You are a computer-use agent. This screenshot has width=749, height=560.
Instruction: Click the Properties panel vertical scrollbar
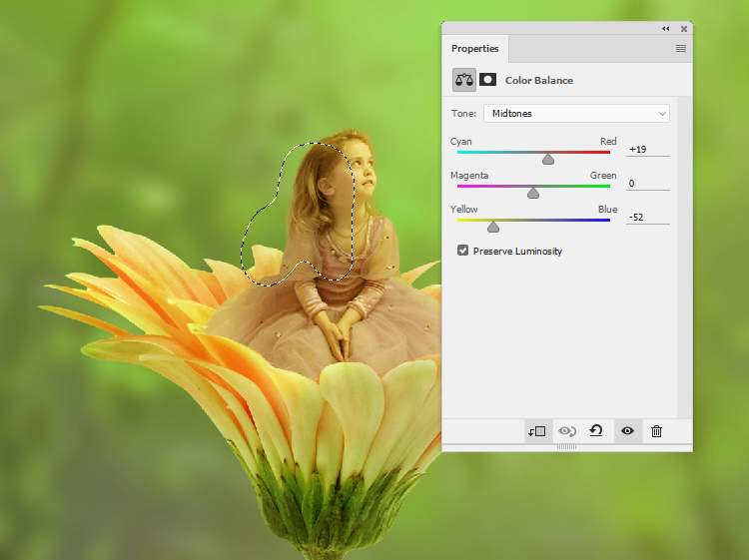[x=684, y=257]
